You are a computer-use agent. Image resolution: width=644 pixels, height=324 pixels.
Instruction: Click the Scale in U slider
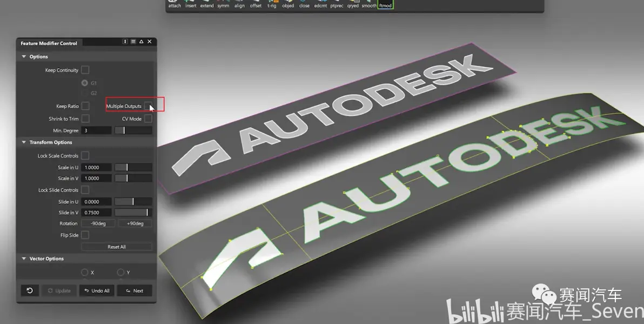click(133, 167)
